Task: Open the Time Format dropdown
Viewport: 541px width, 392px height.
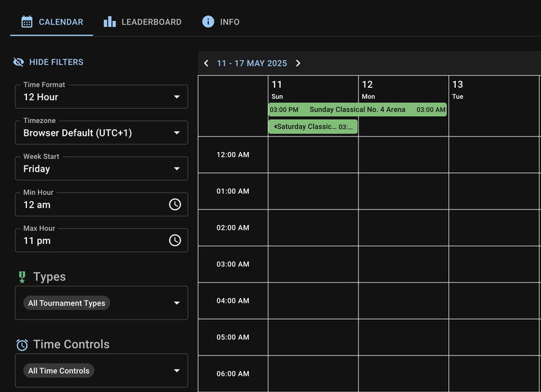Action: tap(101, 97)
